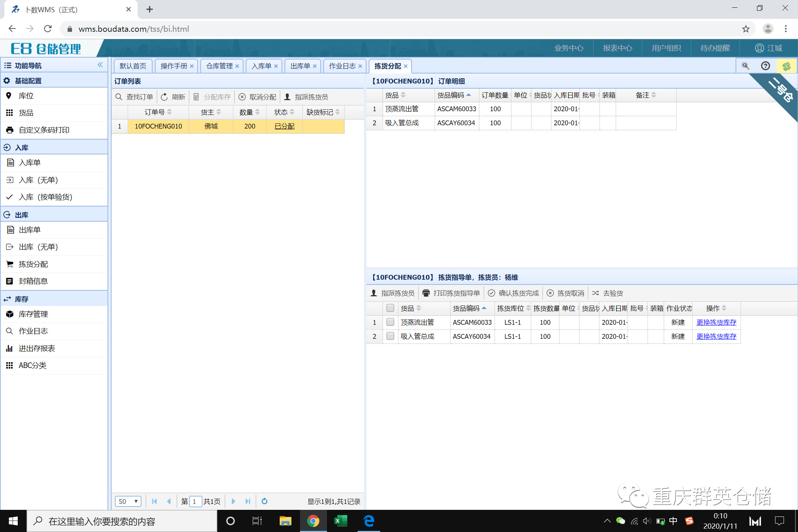Collapse the 库存 section header
This screenshot has height=532, width=798.
[x=54, y=299]
